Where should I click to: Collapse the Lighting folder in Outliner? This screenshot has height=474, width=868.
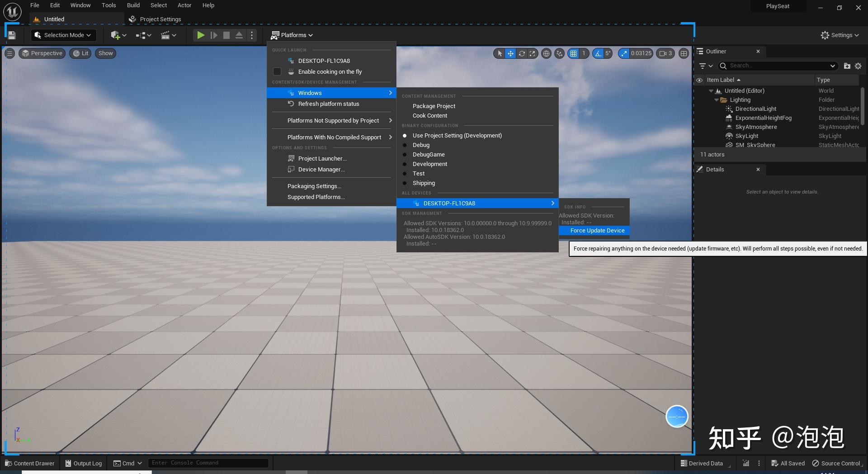pyautogui.click(x=717, y=100)
